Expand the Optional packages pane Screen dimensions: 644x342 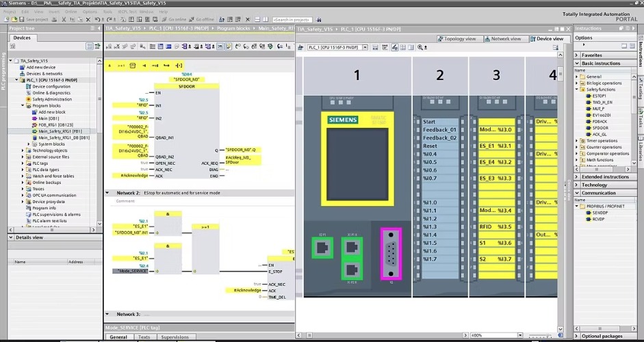tap(577, 336)
